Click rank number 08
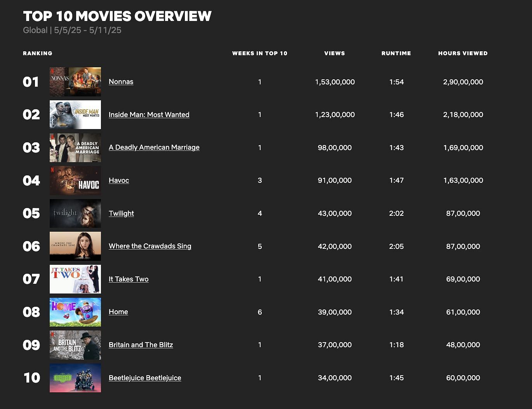Viewport: 532px width, 409px height. [31, 312]
